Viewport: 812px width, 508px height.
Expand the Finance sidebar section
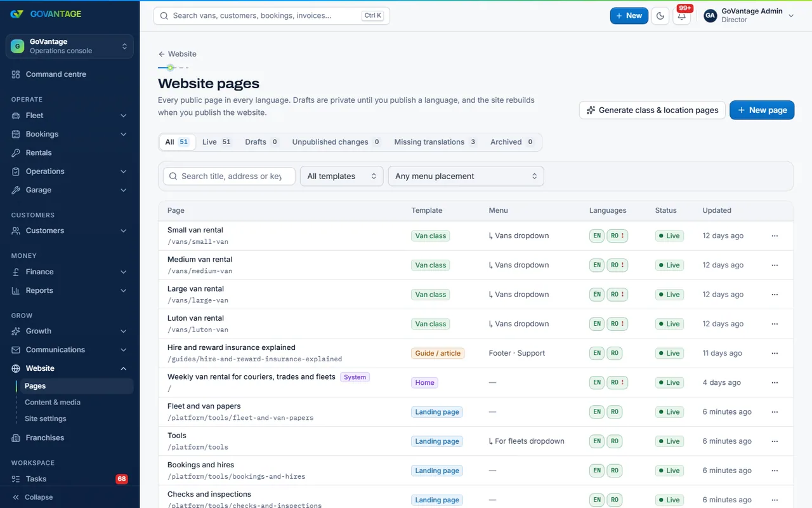(123, 272)
